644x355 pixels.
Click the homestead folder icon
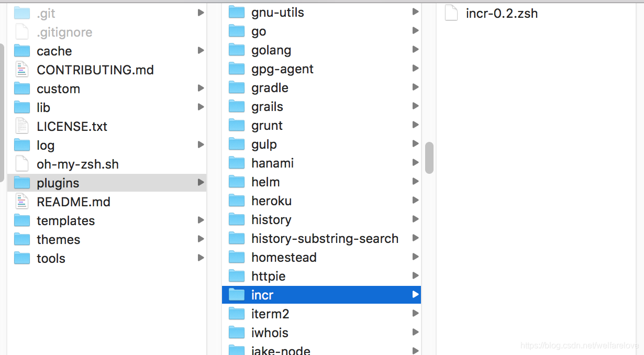coord(237,257)
